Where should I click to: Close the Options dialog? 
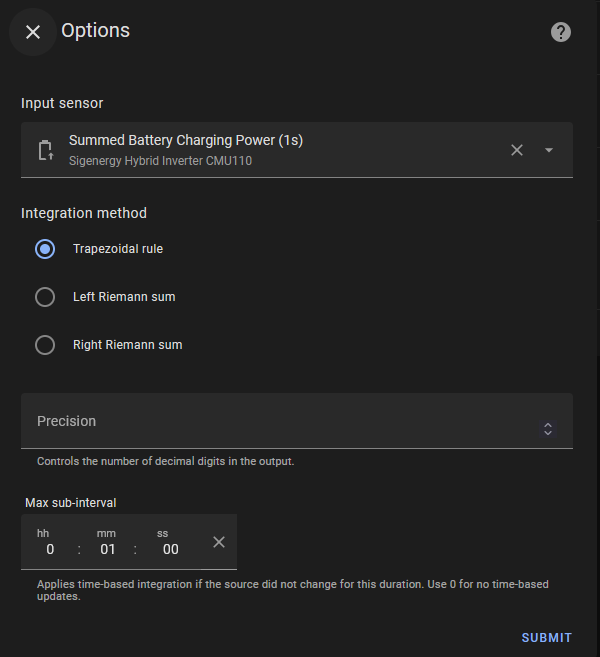click(33, 32)
